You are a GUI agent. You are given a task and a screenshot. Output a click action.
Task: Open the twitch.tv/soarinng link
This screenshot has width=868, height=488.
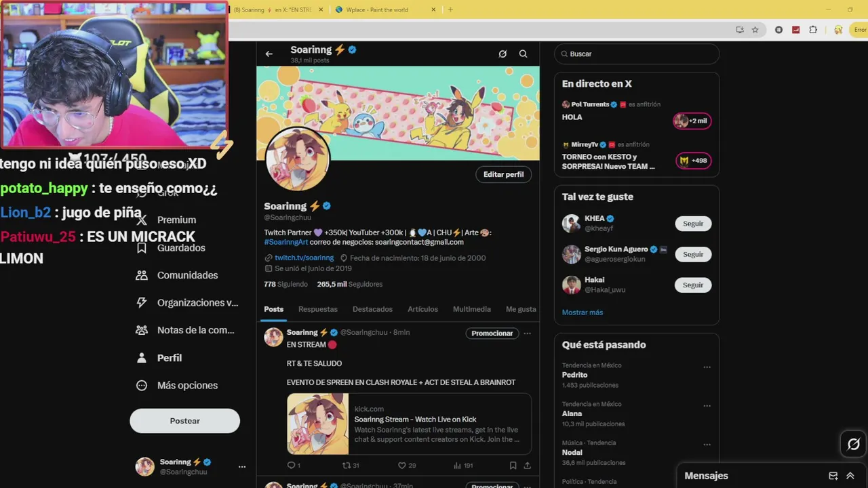304,258
